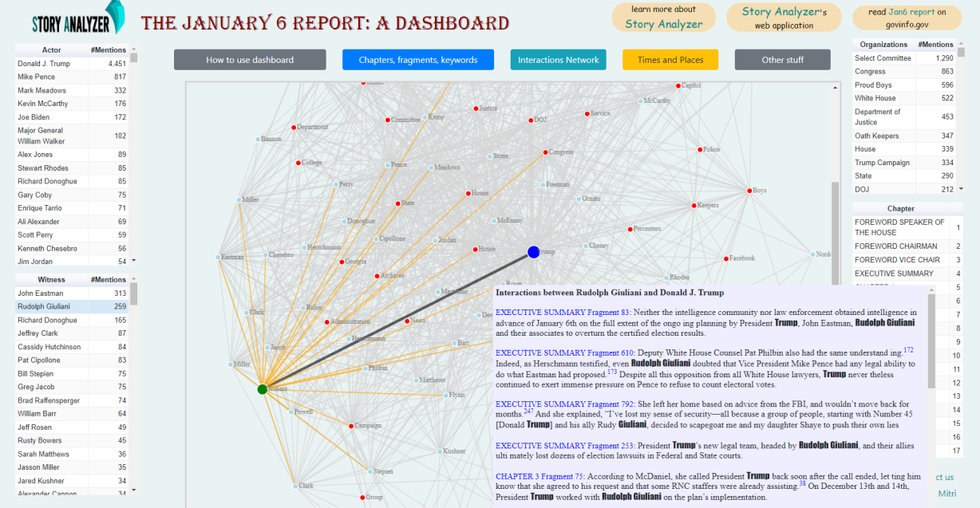Select Proud Boys in Organizations list
The height and width of the screenshot is (508, 980).
point(904,85)
